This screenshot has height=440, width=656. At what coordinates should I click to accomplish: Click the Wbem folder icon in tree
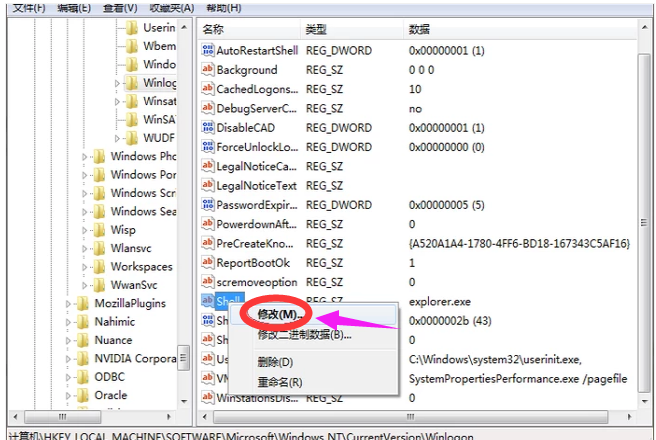(131, 45)
